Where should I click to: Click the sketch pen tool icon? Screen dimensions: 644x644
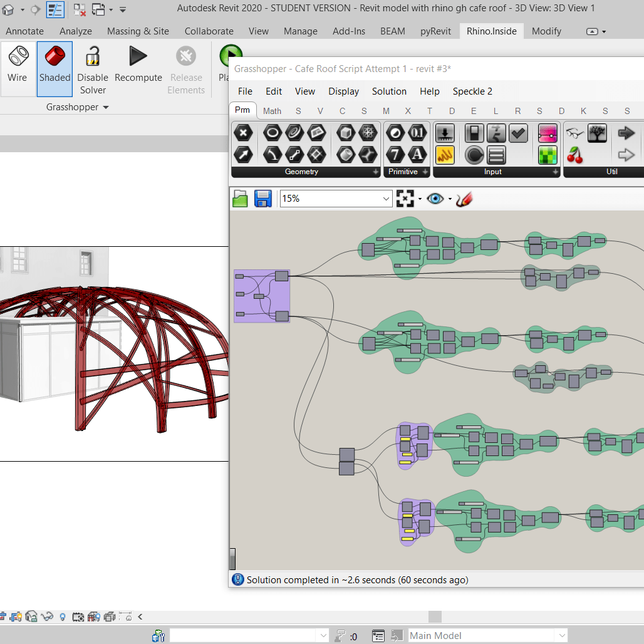click(464, 199)
